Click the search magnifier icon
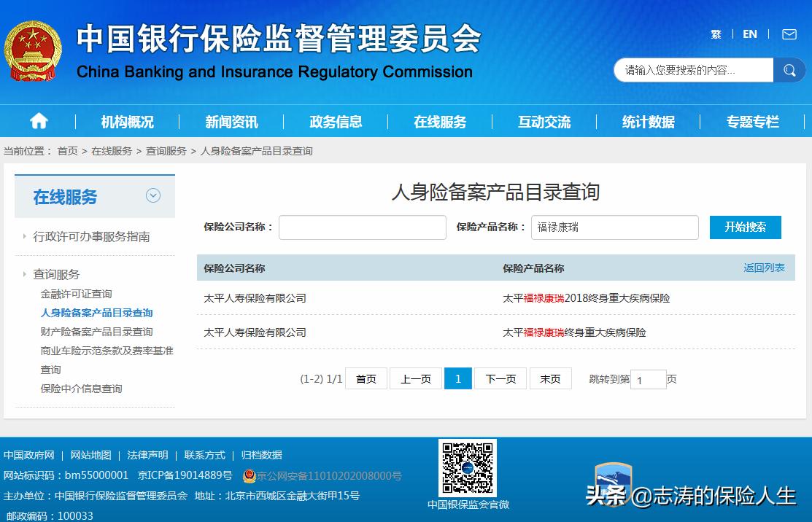 (789, 70)
